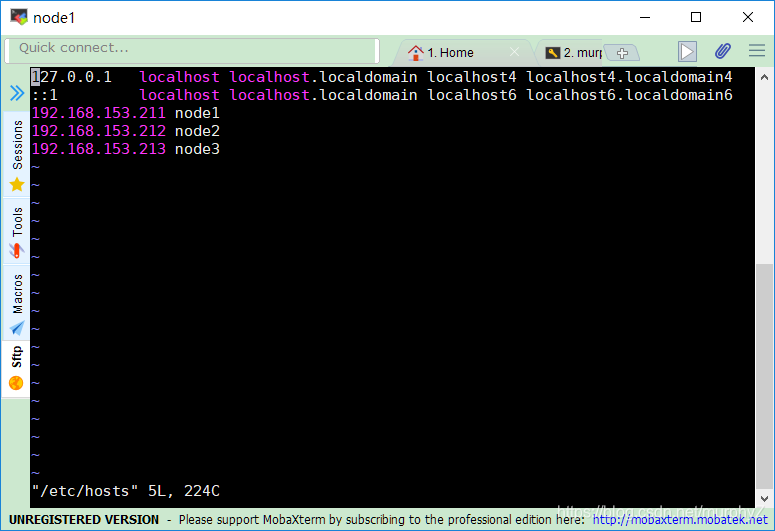This screenshot has width=775, height=531.
Task: Click the paperclip attach icon
Action: [723, 51]
